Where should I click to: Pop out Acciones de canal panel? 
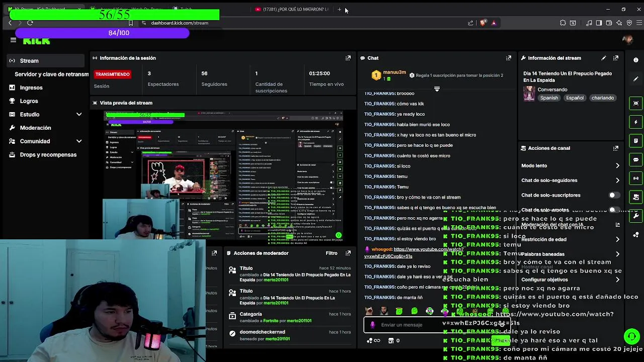pyautogui.click(x=616, y=148)
